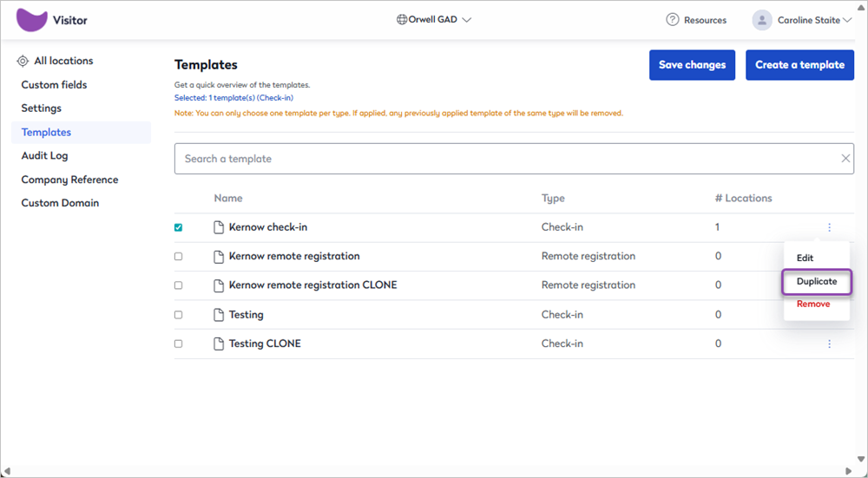Click file icon of Kernow remote registration CLONE
The width and height of the screenshot is (868, 478).
tap(220, 285)
